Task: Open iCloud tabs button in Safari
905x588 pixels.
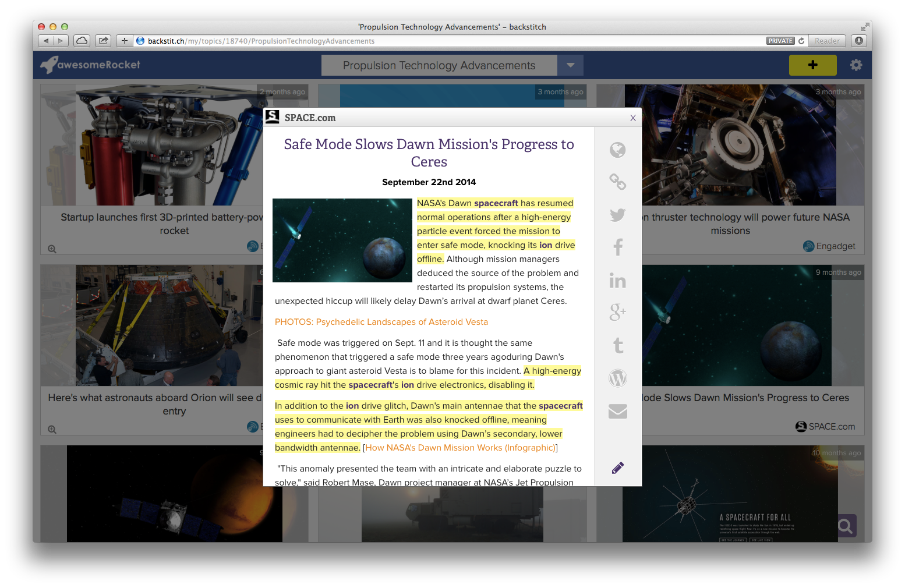Action: coord(82,41)
